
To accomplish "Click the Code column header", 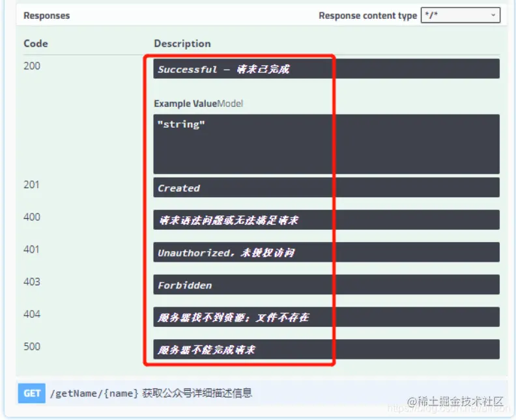I will (36, 44).
